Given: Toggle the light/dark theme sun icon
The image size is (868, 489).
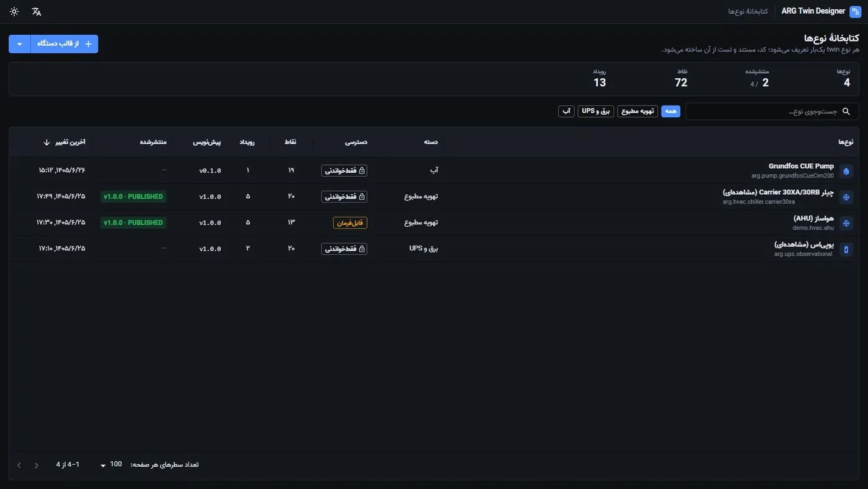Looking at the screenshot, I should tap(14, 12).
